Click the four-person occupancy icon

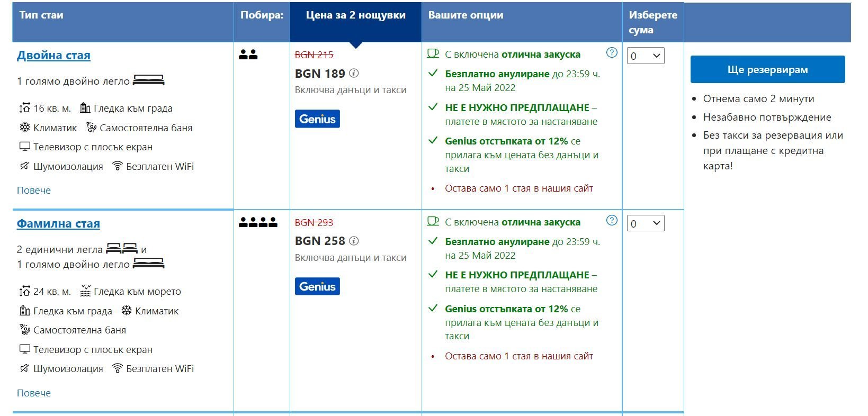[258, 222]
